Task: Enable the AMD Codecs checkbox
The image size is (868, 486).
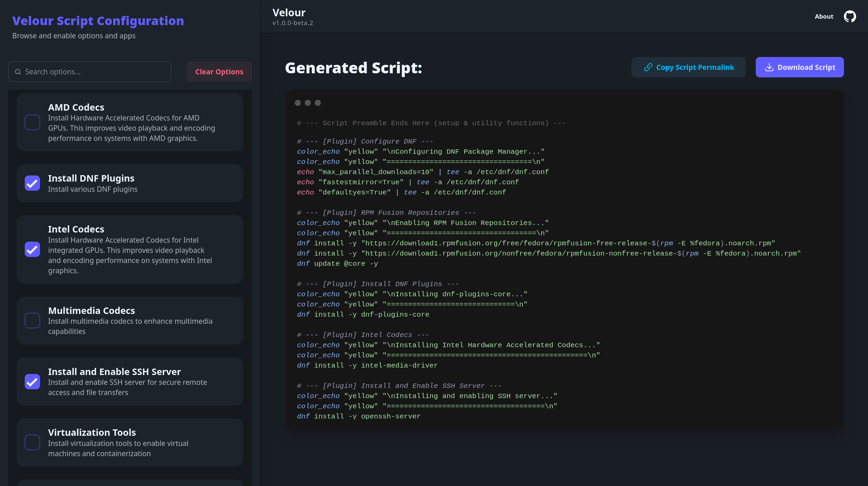Action: coord(32,122)
